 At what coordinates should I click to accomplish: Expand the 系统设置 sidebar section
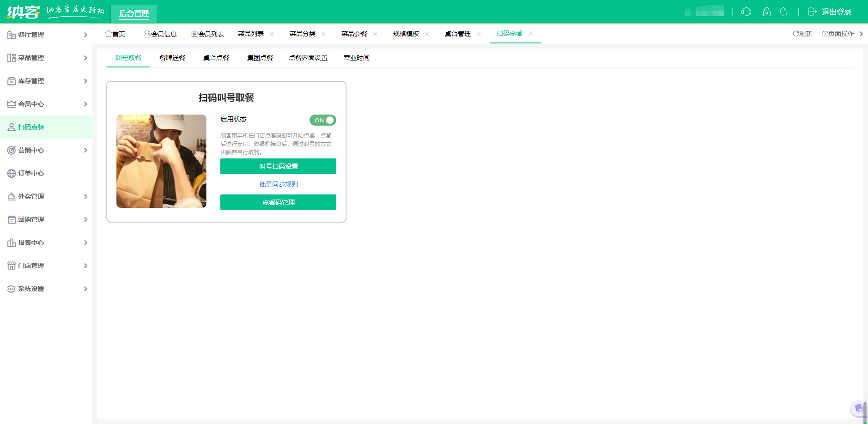(x=85, y=289)
